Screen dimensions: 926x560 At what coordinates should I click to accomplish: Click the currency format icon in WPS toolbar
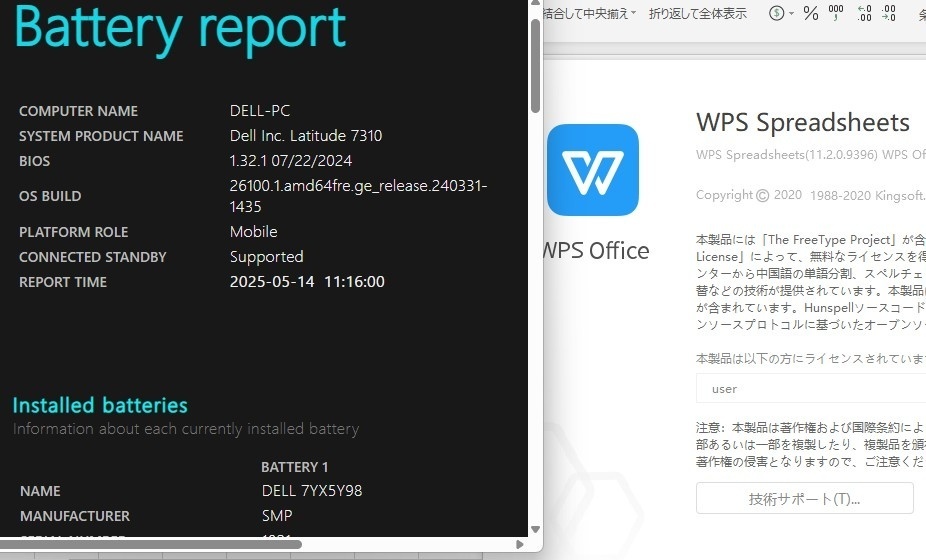[x=777, y=13]
